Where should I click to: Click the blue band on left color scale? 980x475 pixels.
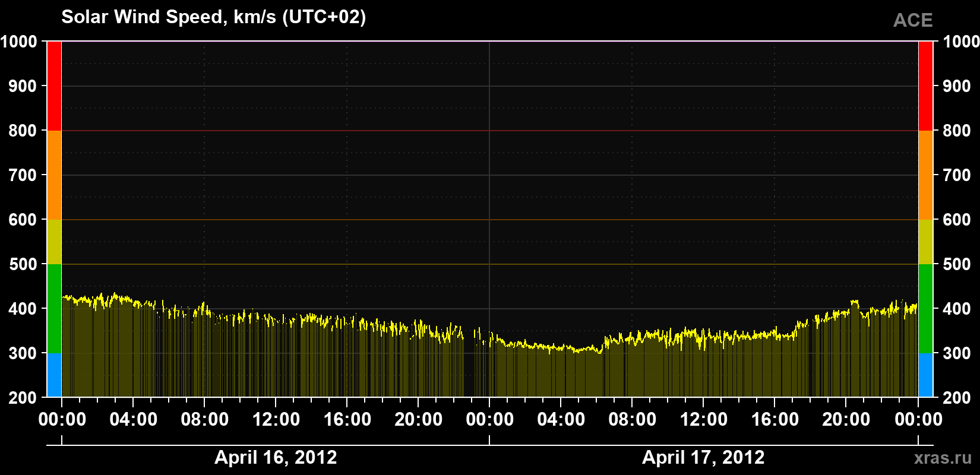tap(54, 375)
